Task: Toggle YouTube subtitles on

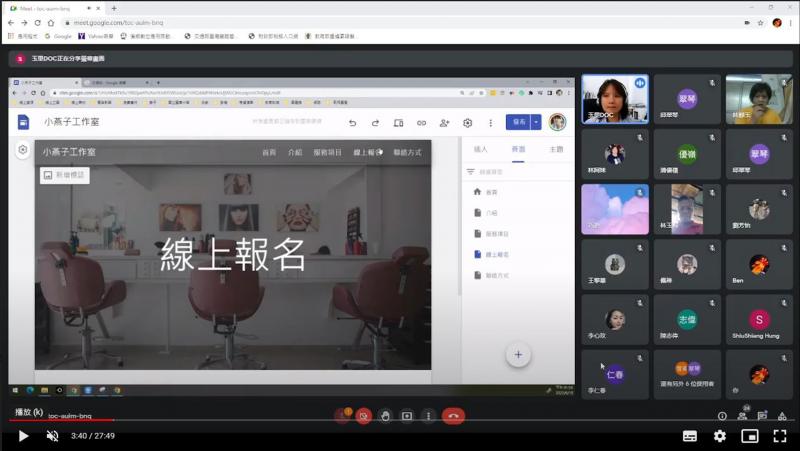Action: (690, 436)
